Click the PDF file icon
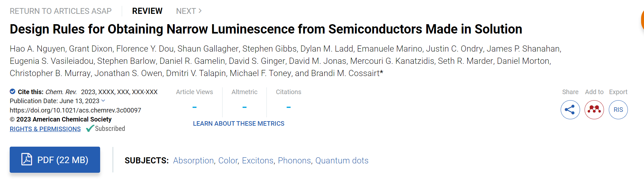Image resolution: width=644 pixels, height=185 pixels. point(26,160)
